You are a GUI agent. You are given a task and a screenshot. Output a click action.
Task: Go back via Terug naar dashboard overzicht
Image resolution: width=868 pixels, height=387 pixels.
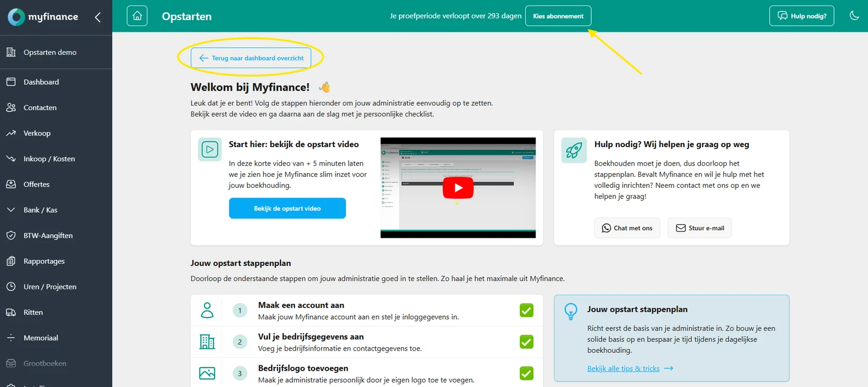click(x=251, y=58)
